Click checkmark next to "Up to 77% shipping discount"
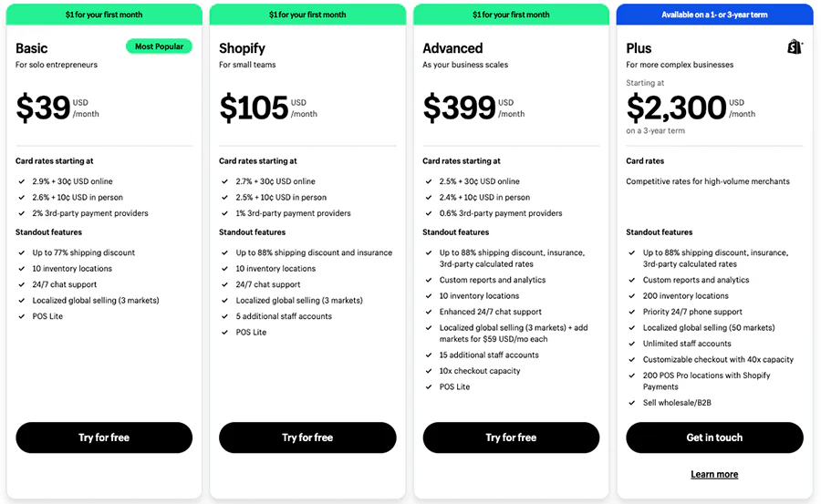This screenshot has height=504, width=821. pyautogui.click(x=20, y=252)
